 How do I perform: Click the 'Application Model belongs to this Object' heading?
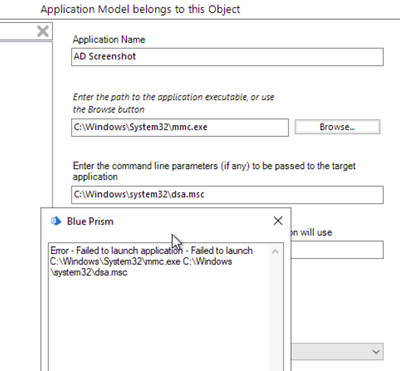[140, 9]
